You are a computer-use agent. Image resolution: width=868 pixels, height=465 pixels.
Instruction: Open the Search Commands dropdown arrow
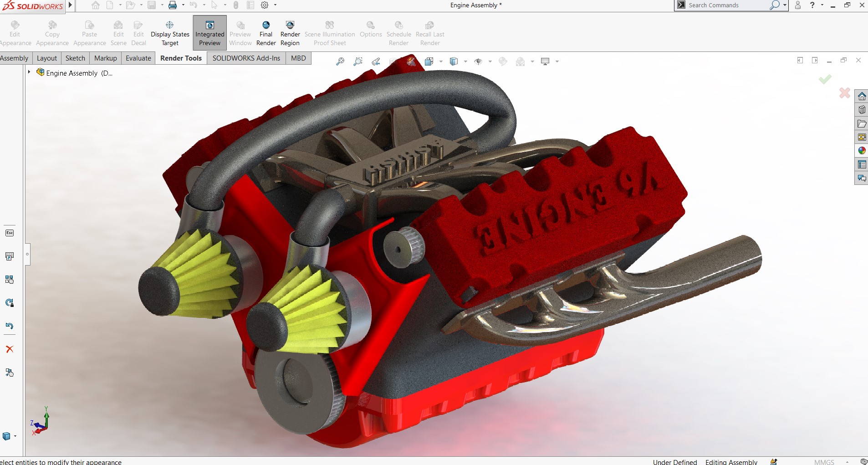(785, 5)
